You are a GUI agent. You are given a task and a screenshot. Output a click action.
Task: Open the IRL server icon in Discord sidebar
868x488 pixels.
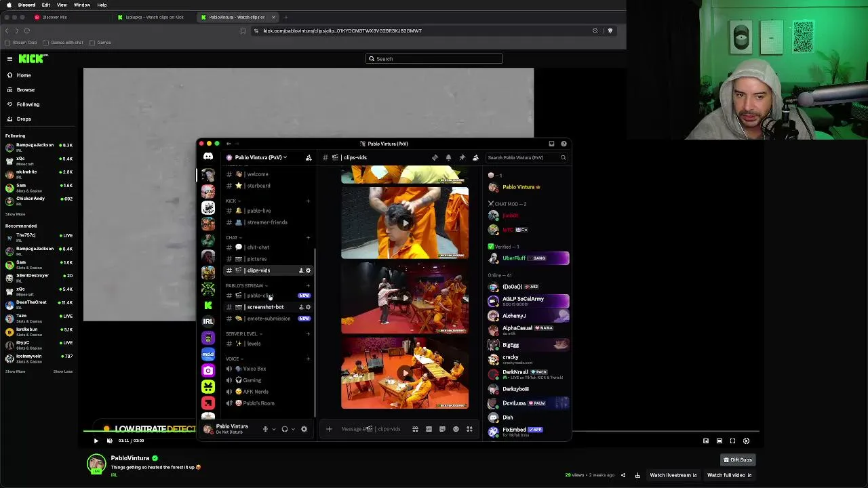[208, 321]
